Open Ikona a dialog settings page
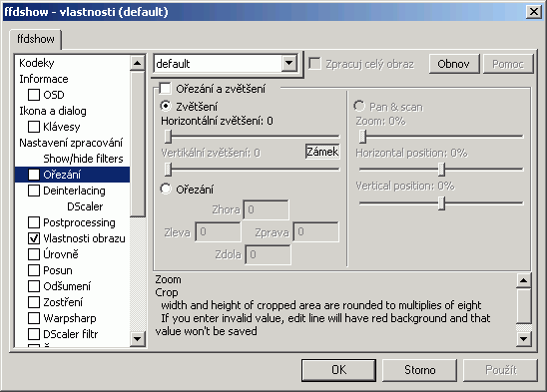This screenshot has height=392, width=547. pyautogui.click(x=53, y=111)
